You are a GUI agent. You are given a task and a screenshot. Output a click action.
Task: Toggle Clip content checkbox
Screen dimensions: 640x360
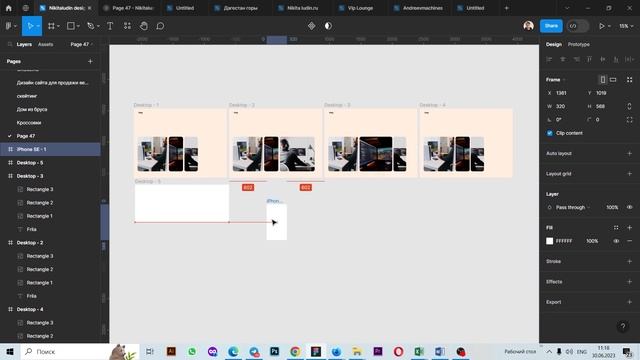(549, 133)
